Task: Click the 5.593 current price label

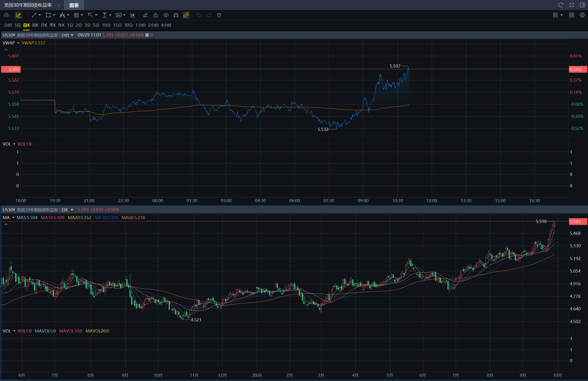Action: [11, 69]
